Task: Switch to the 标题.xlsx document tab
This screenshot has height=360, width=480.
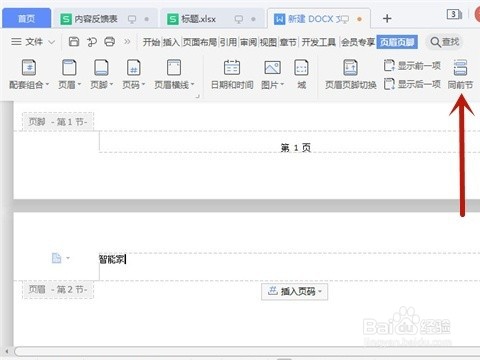Action: (x=199, y=19)
